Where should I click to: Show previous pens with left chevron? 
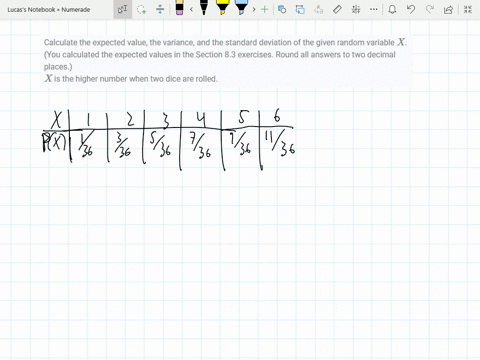coord(191,9)
